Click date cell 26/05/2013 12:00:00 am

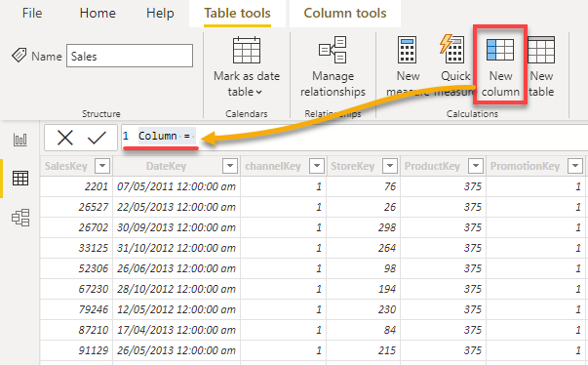pos(176,350)
